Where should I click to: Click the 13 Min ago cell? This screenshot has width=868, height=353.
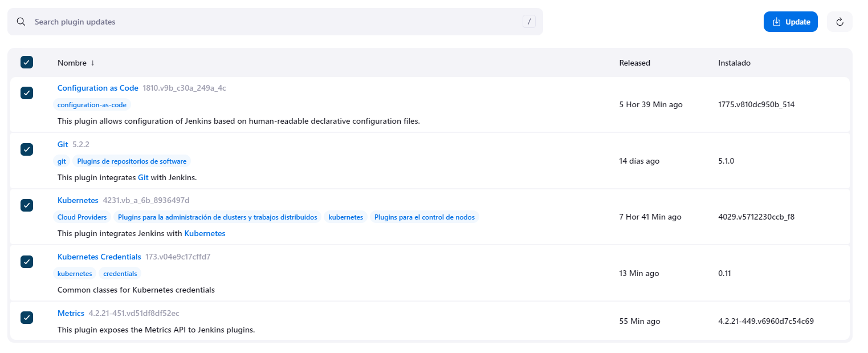click(x=639, y=274)
